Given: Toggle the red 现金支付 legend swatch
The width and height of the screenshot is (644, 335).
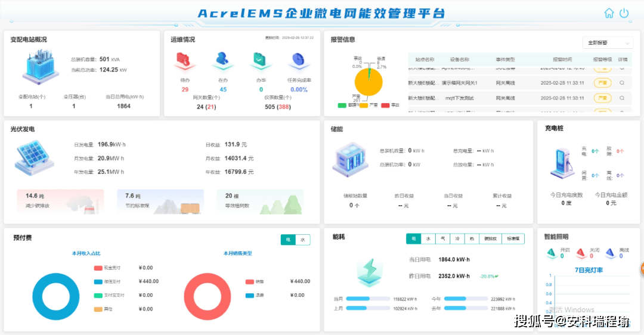Looking at the screenshot, I should click(x=98, y=268).
